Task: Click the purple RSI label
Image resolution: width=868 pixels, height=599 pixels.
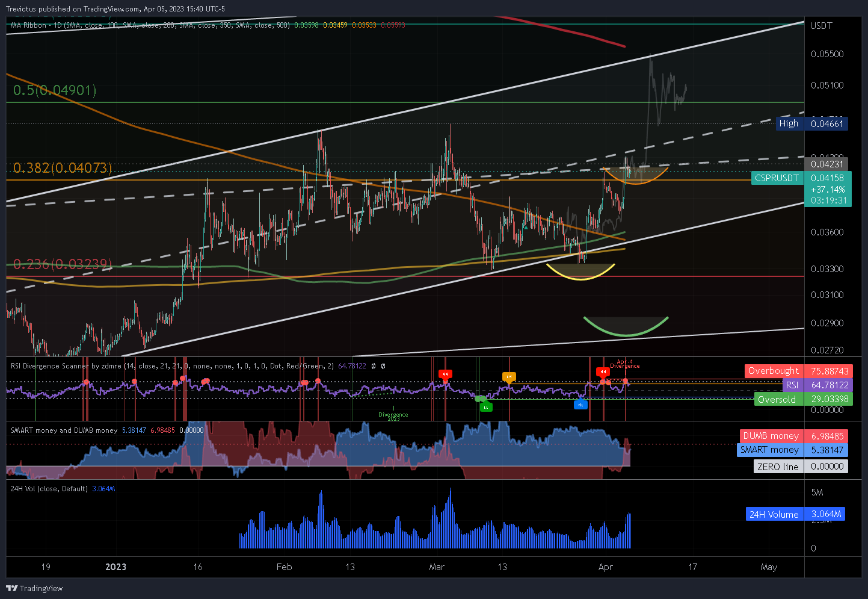Action: coord(792,385)
